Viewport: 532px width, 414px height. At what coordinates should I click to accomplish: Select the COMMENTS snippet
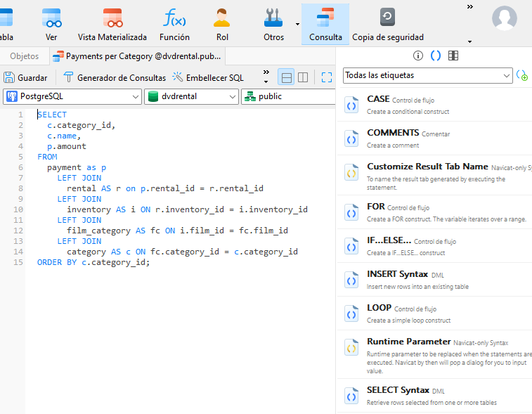(434, 138)
